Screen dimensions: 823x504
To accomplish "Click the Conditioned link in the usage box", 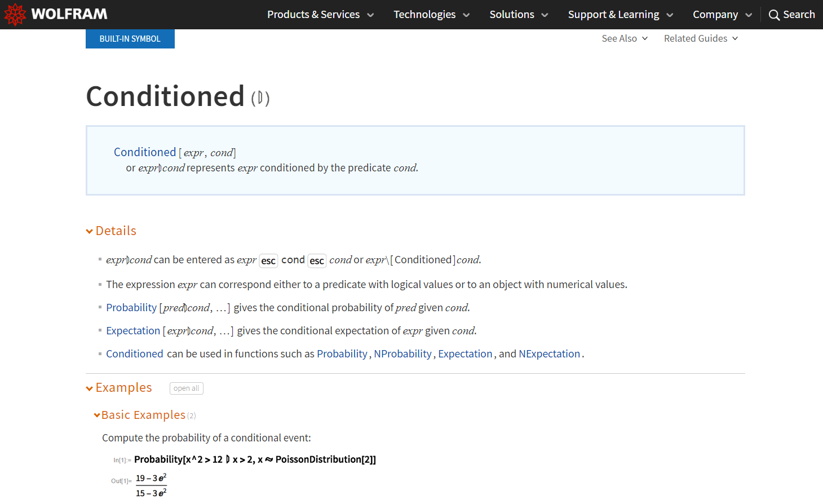I will (x=145, y=152).
